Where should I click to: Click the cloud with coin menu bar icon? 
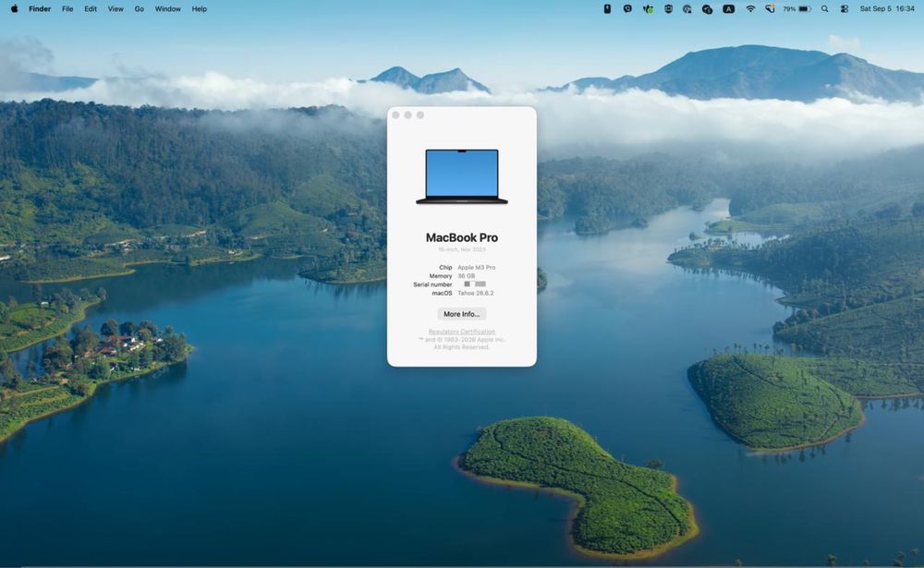pos(707,9)
